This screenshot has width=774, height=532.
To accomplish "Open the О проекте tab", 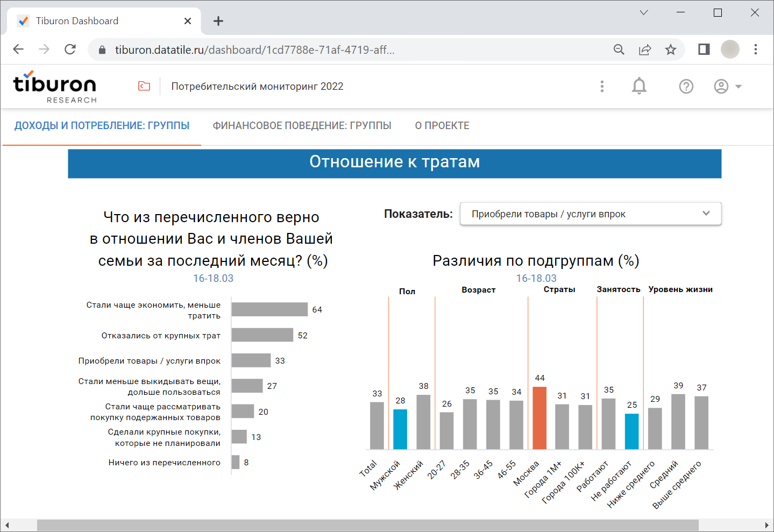I will click(x=442, y=125).
